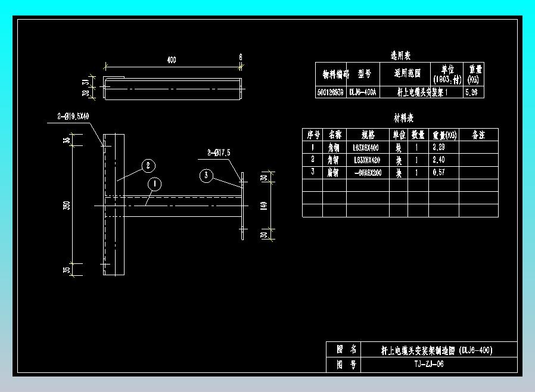
Task: Click the 备注 column header
Action: (x=478, y=135)
